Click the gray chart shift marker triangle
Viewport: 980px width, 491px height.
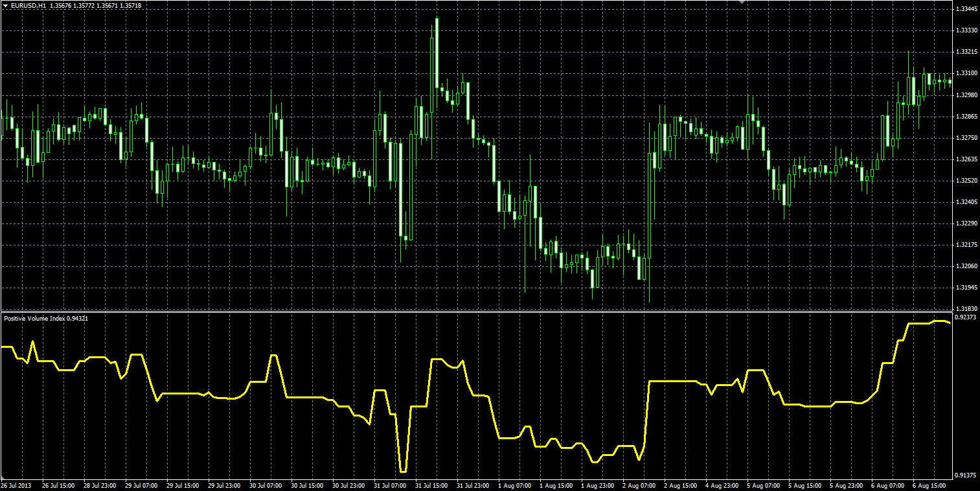tap(743, 3)
